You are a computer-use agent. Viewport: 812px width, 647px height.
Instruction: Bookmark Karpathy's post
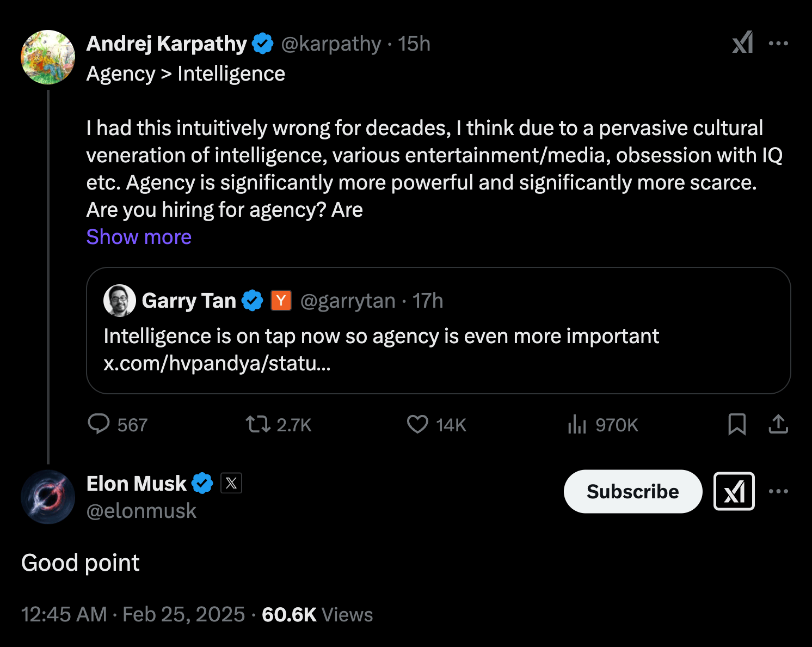click(737, 424)
